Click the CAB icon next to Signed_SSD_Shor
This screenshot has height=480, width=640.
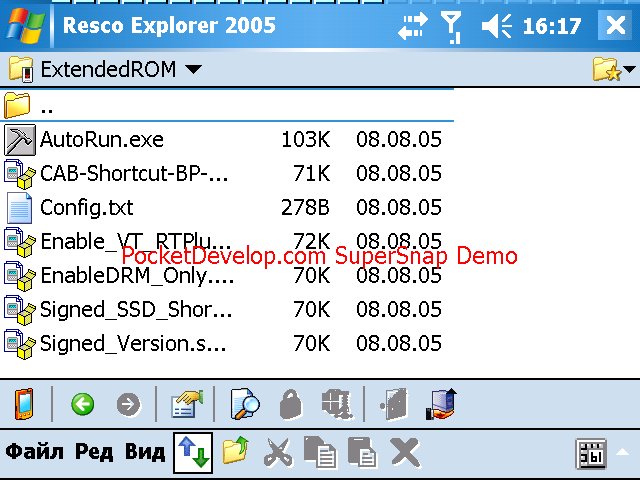click(20, 310)
